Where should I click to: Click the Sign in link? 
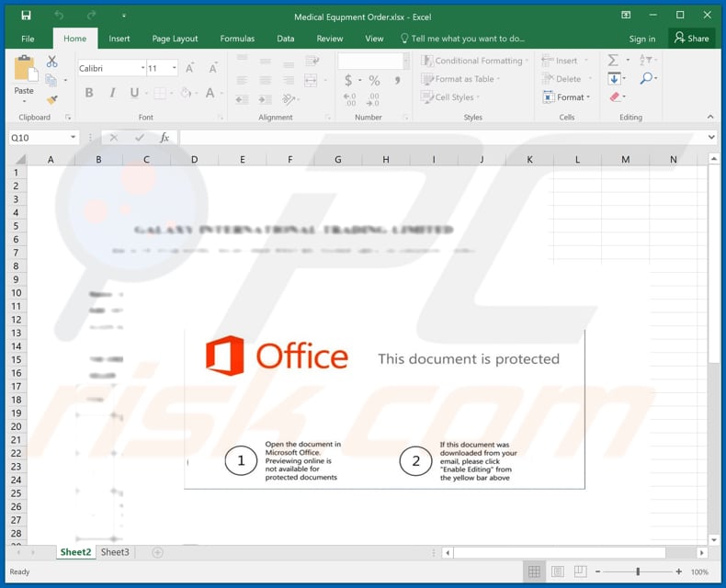(641, 39)
